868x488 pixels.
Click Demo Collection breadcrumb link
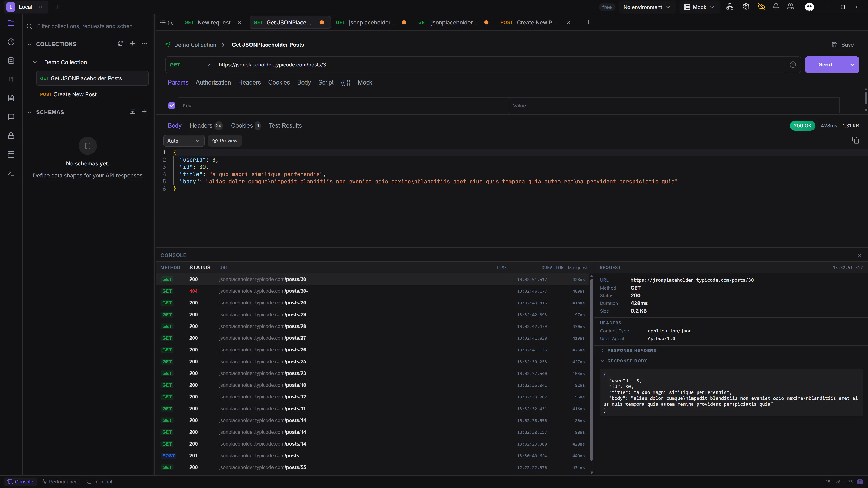pos(195,45)
